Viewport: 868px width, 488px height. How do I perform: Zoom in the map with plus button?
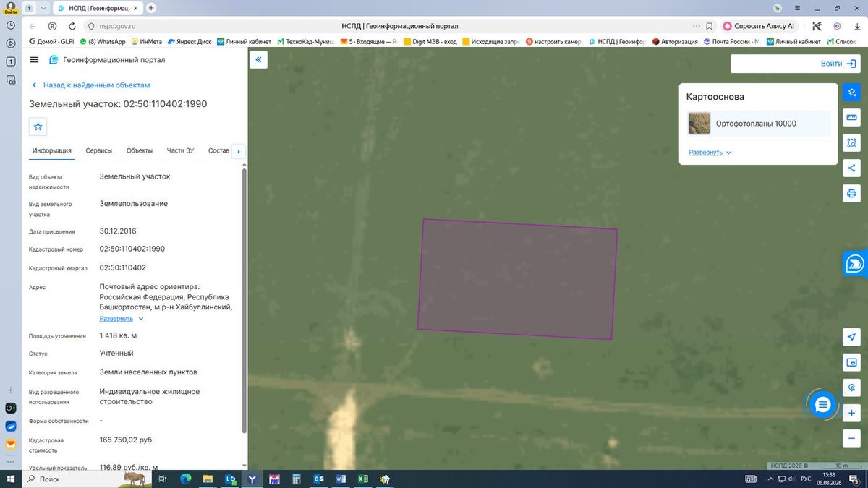[x=851, y=413]
